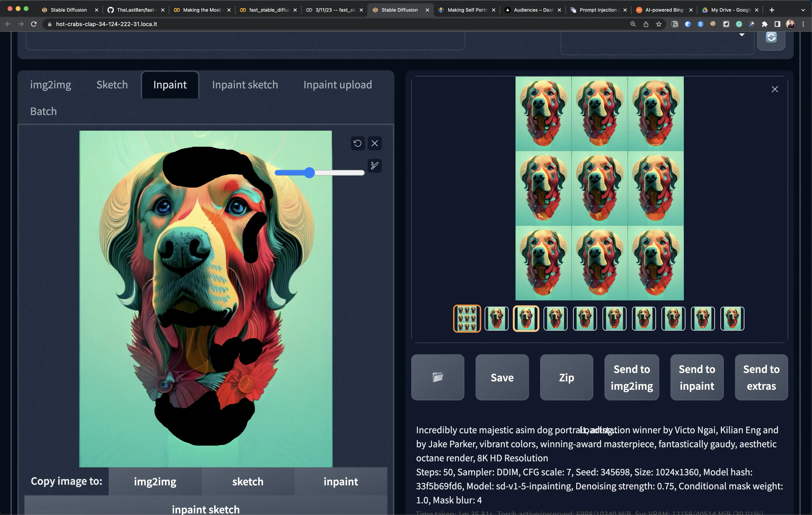Switch to the Inpaint sketch tab
The height and width of the screenshot is (515, 812).
(245, 85)
